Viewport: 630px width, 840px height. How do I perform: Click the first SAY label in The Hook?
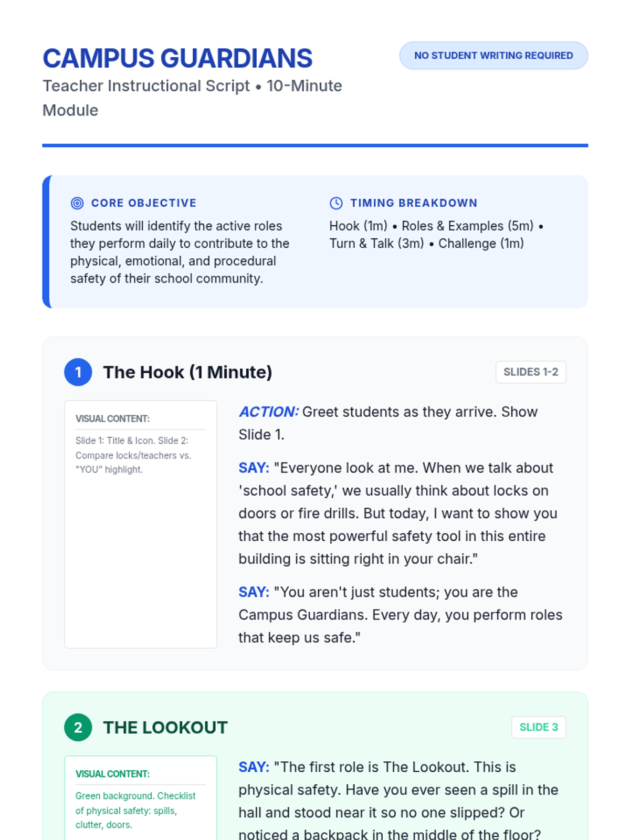254,468
